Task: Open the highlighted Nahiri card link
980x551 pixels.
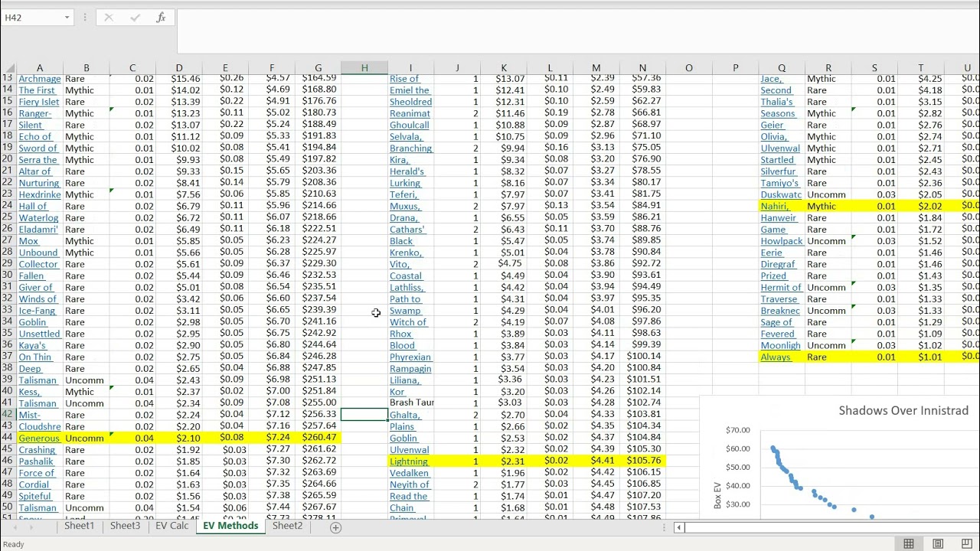Action: point(775,206)
